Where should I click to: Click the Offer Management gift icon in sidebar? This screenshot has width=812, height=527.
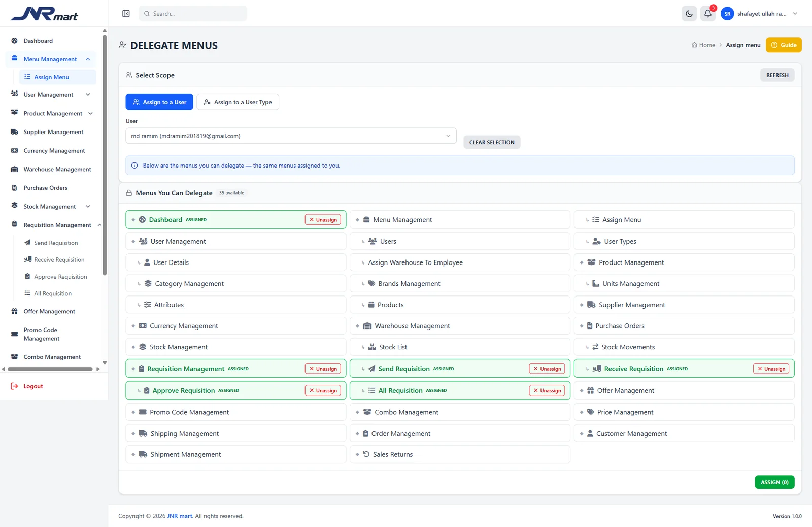click(14, 311)
